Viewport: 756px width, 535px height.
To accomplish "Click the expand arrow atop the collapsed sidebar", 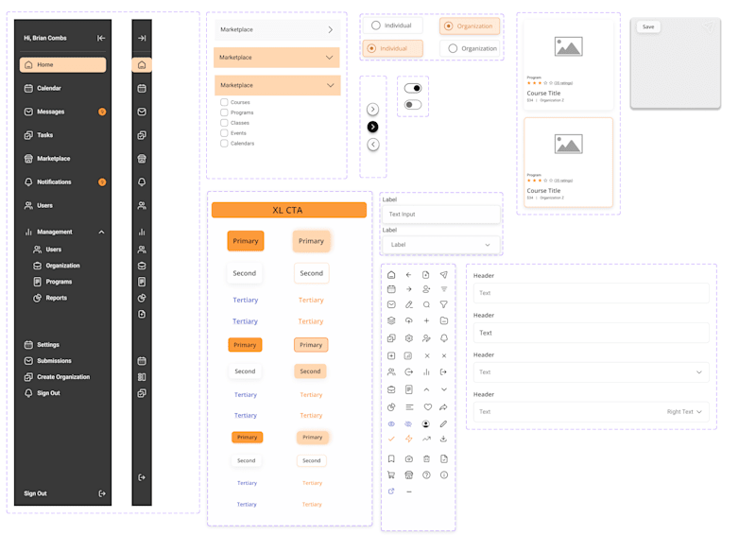I will [142, 38].
